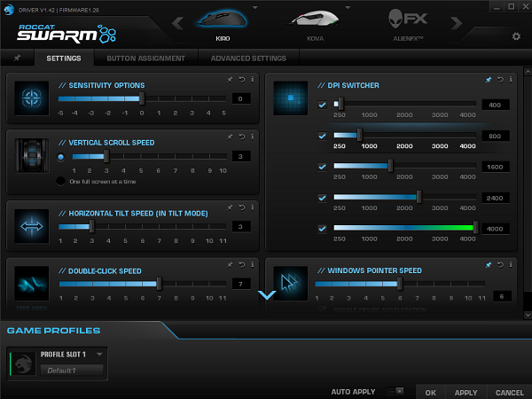Pin the Horizontal Tilt Speed panel
This screenshot has width=532, height=399.
[x=230, y=207]
